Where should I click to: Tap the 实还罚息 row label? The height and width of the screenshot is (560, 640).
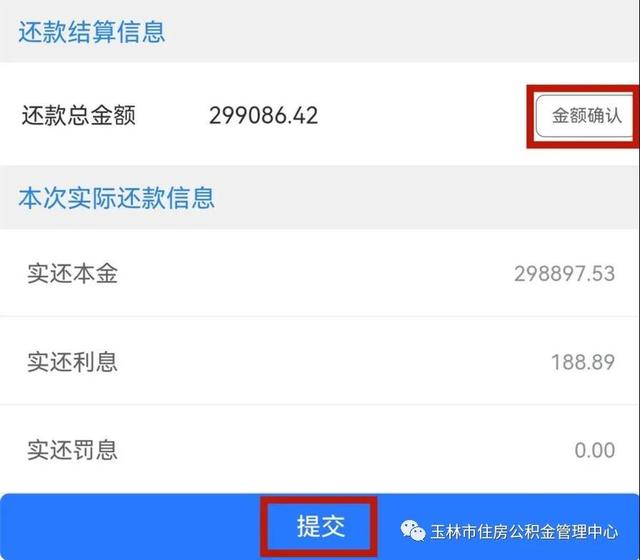[x=72, y=450]
